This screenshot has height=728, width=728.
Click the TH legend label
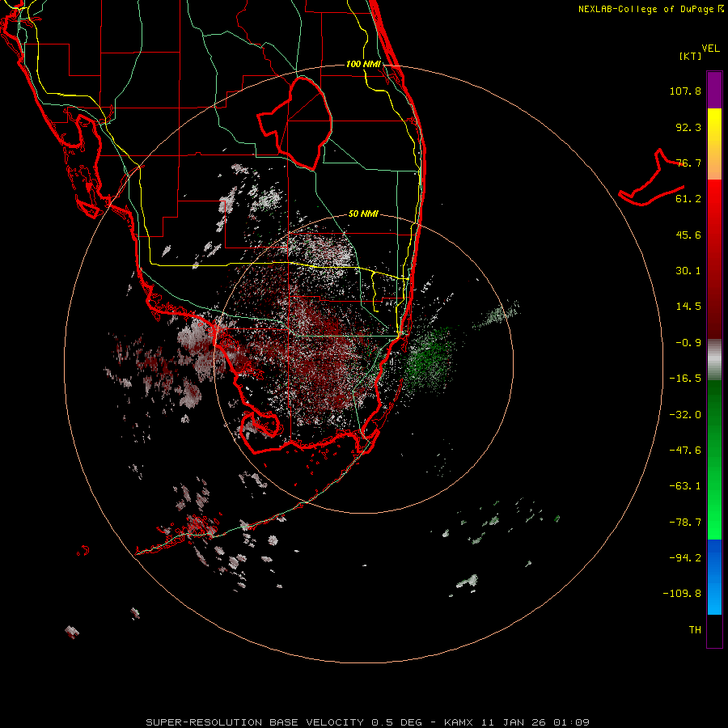point(695,630)
